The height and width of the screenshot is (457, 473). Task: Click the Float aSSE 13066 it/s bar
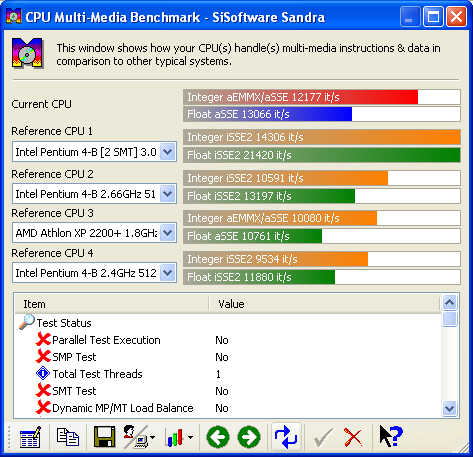click(x=322, y=114)
